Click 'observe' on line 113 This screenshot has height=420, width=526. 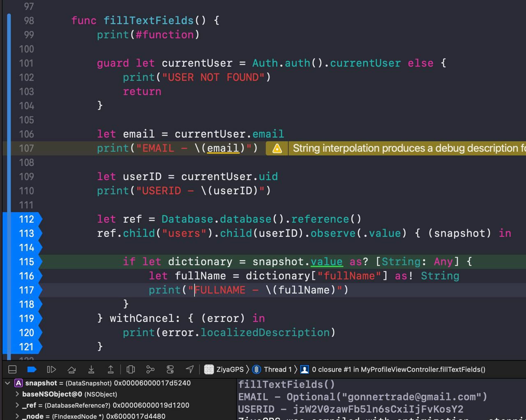(333, 233)
